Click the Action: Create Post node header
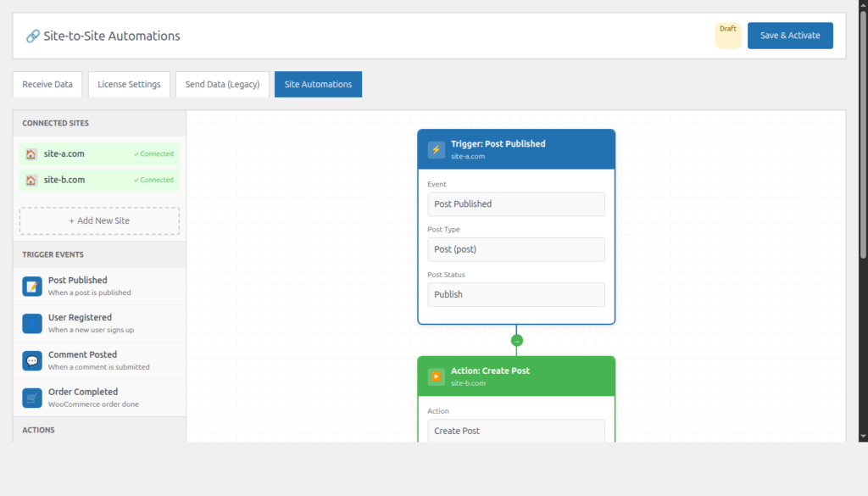This screenshot has height=496, width=868. point(516,376)
